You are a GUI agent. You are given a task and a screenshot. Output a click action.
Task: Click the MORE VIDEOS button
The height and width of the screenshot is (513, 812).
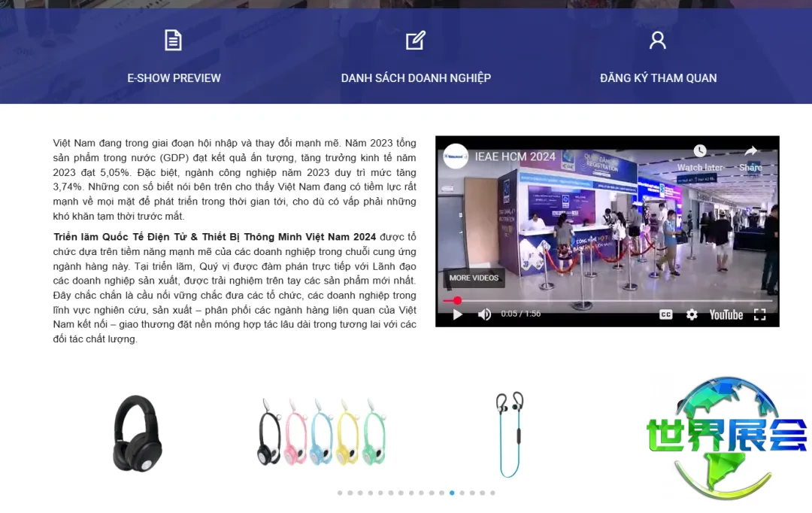(x=474, y=278)
